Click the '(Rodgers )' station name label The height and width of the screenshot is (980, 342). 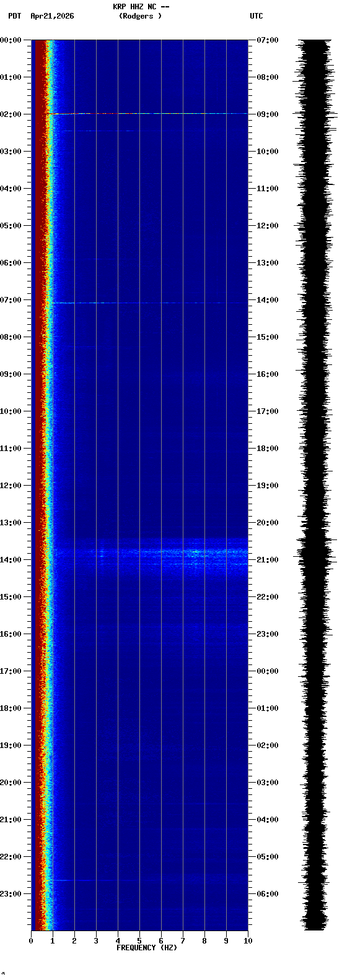tap(141, 16)
